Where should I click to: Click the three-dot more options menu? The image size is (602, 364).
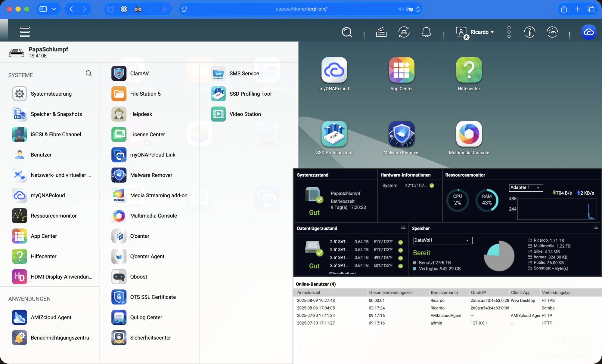pyautogui.click(x=509, y=32)
